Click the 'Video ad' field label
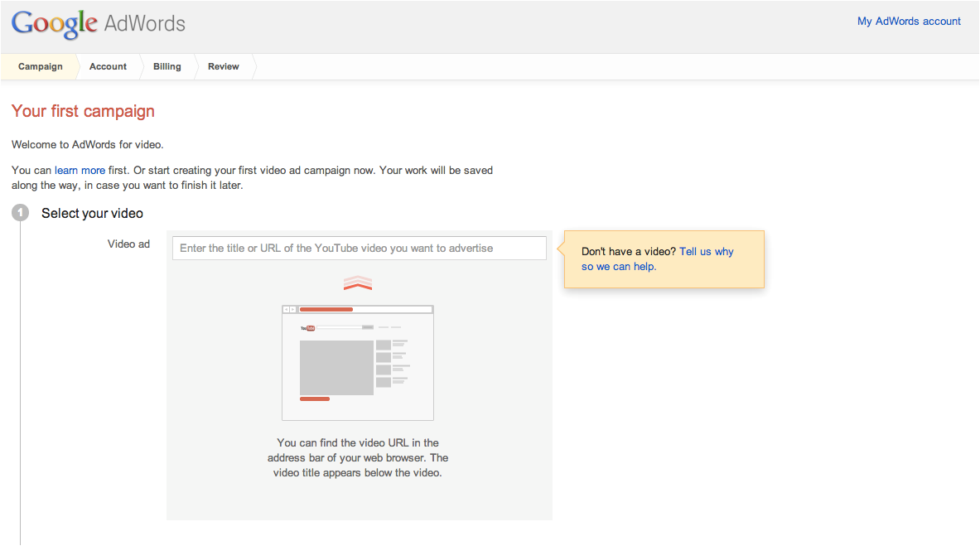Screen dimensions: 980x546 pyautogui.click(x=128, y=244)
